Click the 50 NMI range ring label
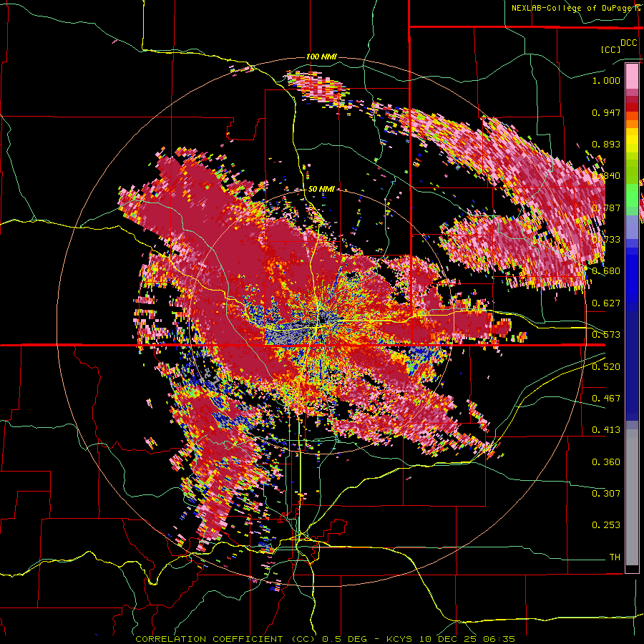644x644 pixels. [321, 189]
